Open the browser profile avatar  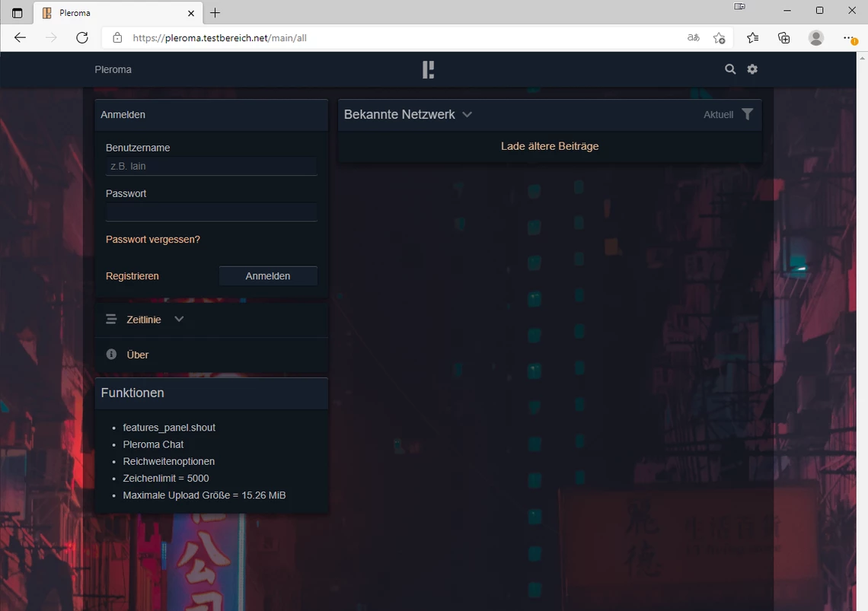click(816, 38)
